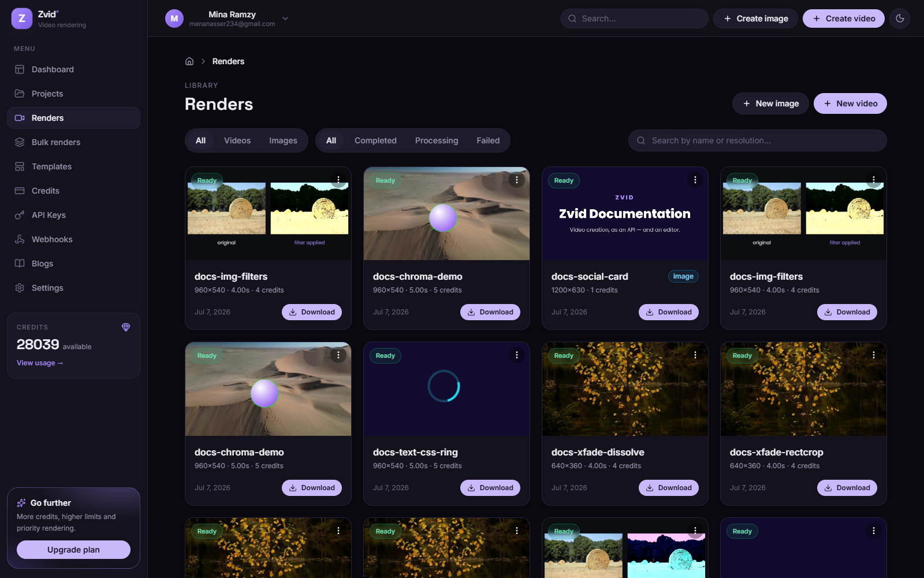Image resolution: width=924 pixels, height=578 pixels.
Task: Filter by Processing status
Action: [437, 140]
